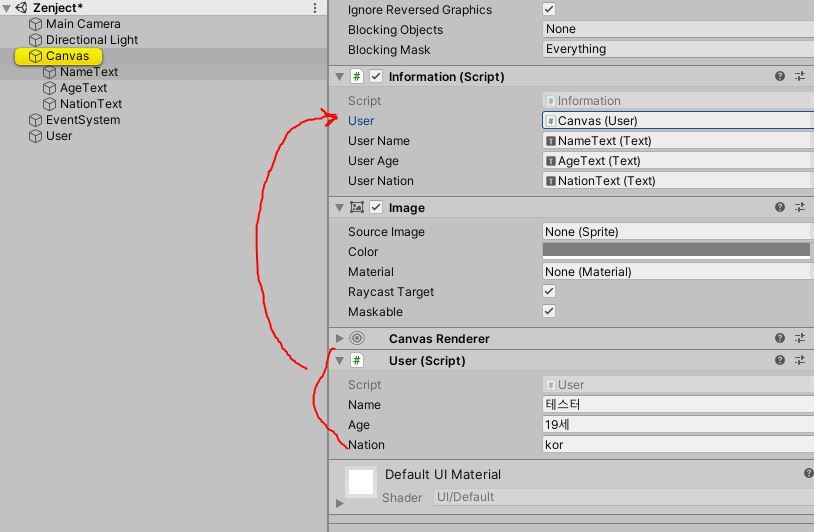This screenshot has width=814, height=532.
Task: Click the Image Color swatch
Action: tap(676, 251)
